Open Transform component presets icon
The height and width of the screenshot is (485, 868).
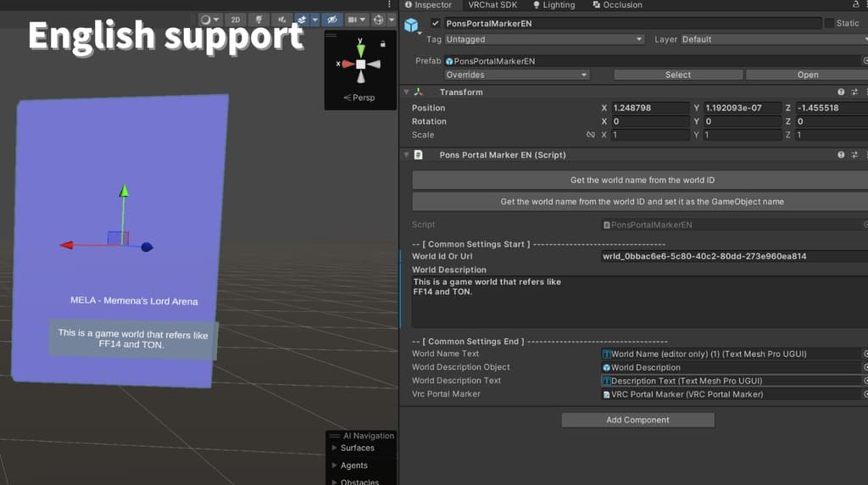(x=854, y=92)
